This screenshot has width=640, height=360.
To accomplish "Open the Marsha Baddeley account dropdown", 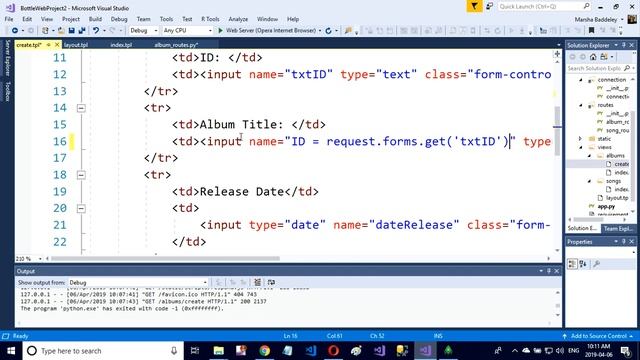I will 599,20.
